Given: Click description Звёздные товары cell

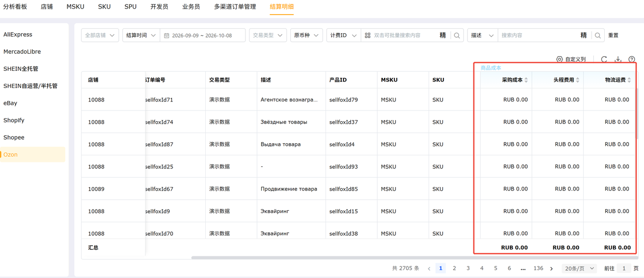Looking at the screenshot, I should tap(284, 122).
